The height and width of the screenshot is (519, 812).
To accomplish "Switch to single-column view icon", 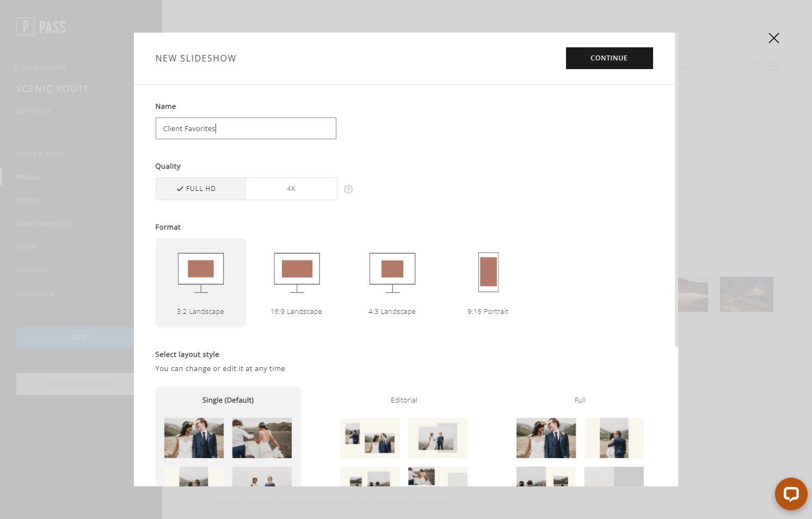I will click(x=756, y=66).
